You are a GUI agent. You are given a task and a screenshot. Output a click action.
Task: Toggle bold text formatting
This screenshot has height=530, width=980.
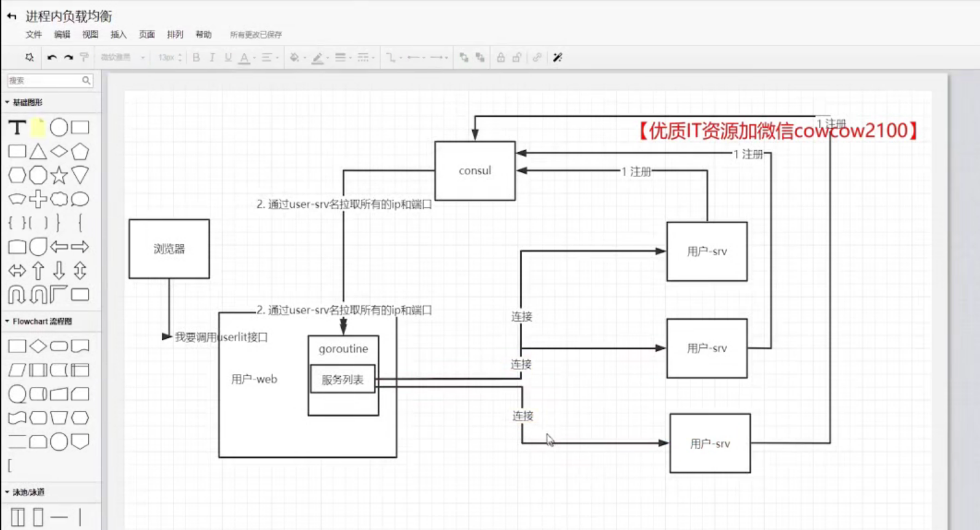coord(196,57)
